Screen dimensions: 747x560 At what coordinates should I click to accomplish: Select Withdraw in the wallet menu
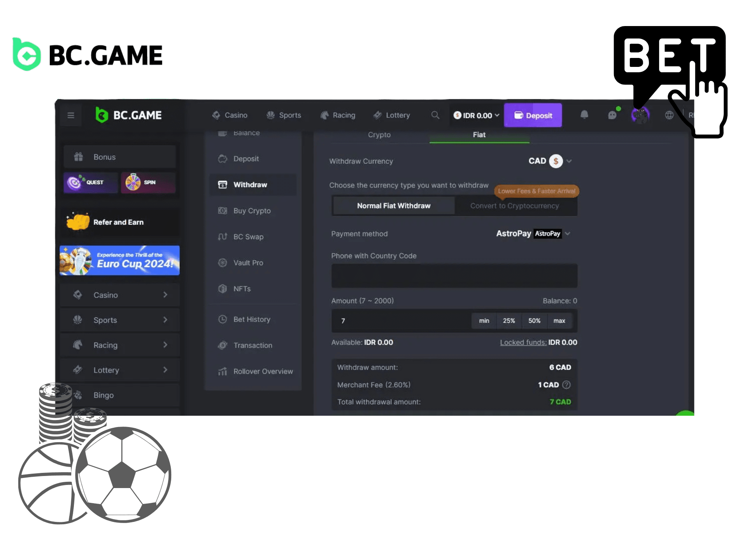point(253,185)
